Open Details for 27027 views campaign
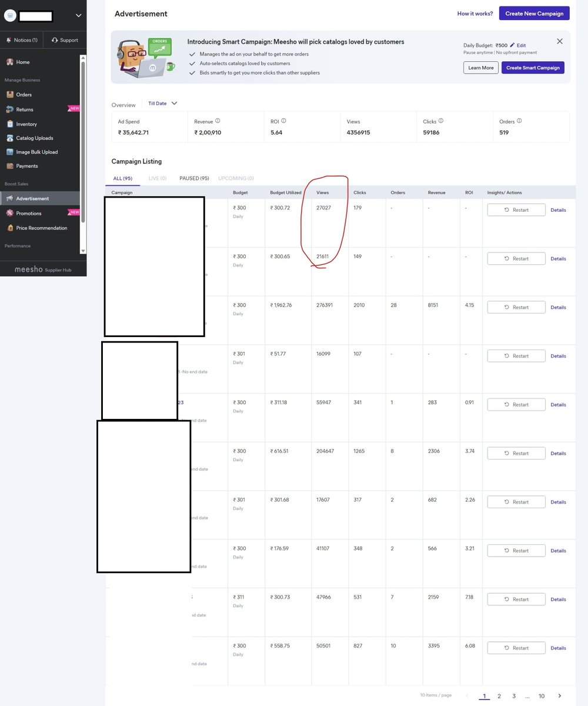 (558, 210)
